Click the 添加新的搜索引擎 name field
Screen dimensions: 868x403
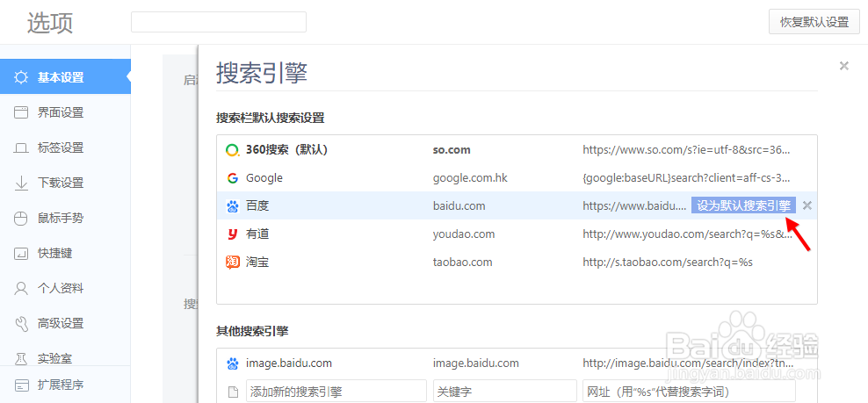(x=336, y=392)
